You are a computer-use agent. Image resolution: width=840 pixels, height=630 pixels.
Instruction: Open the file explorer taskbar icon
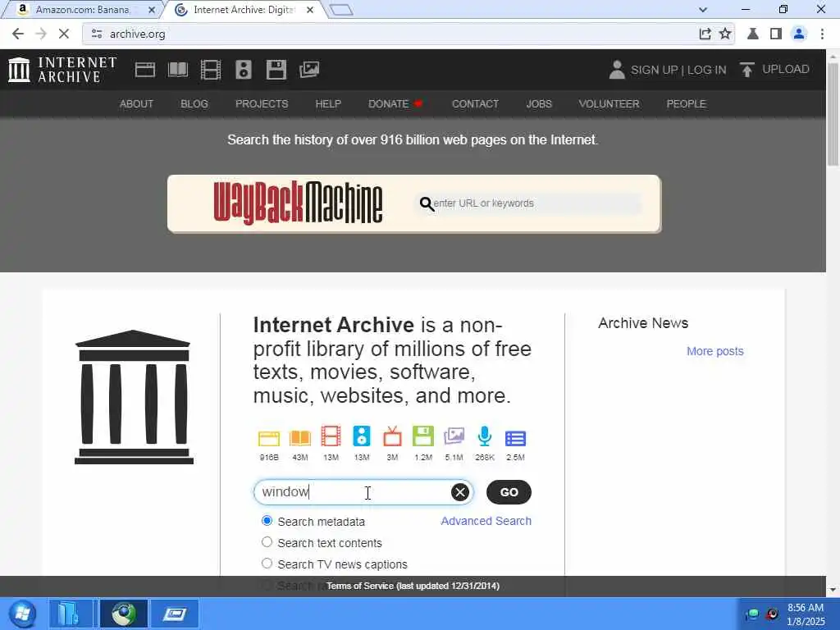point(71,614)
